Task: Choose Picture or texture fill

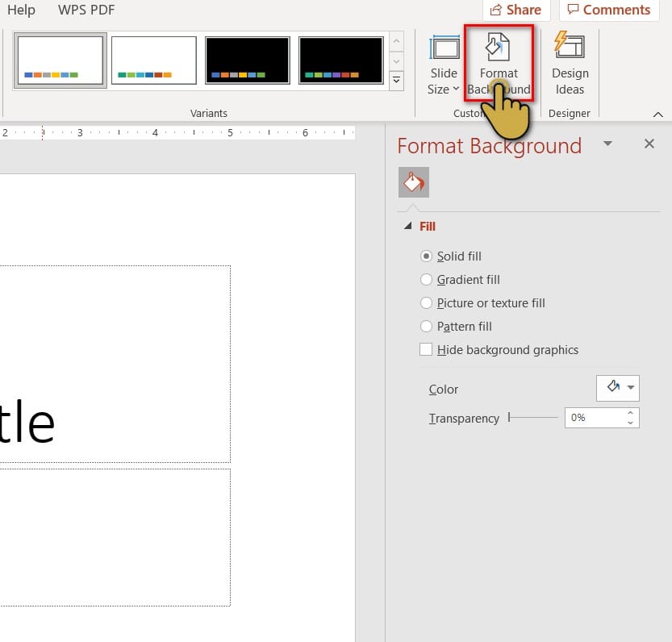Action: pos(427,303)
